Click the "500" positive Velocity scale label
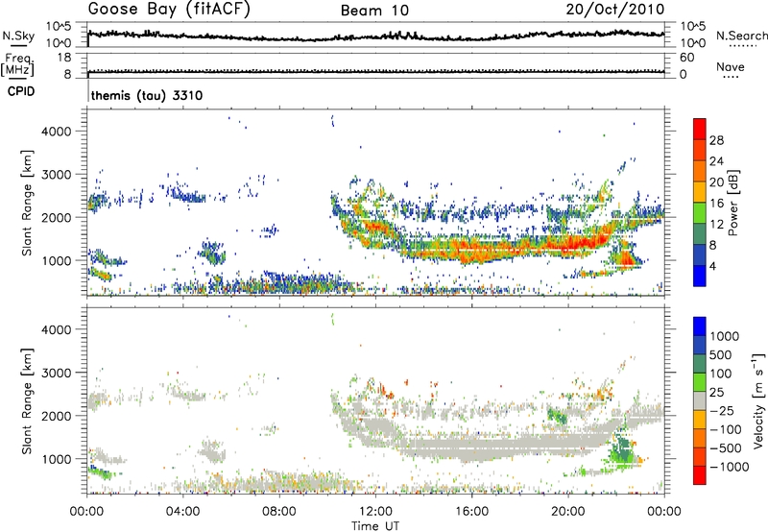 [721, 355]
